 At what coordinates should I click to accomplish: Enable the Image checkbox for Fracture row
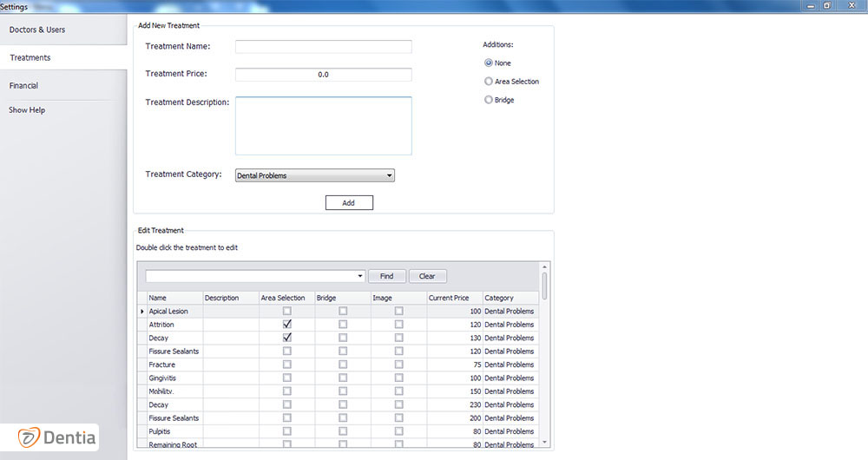click(x=398, y=365)
